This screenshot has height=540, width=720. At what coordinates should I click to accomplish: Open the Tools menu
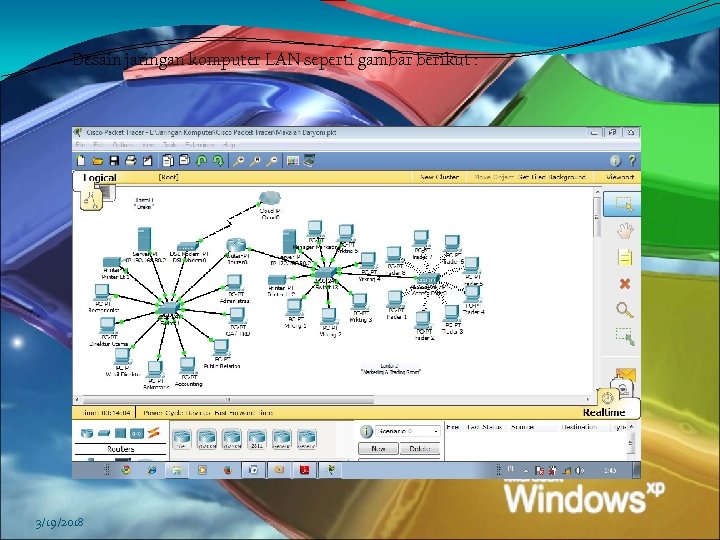(169, 145)
